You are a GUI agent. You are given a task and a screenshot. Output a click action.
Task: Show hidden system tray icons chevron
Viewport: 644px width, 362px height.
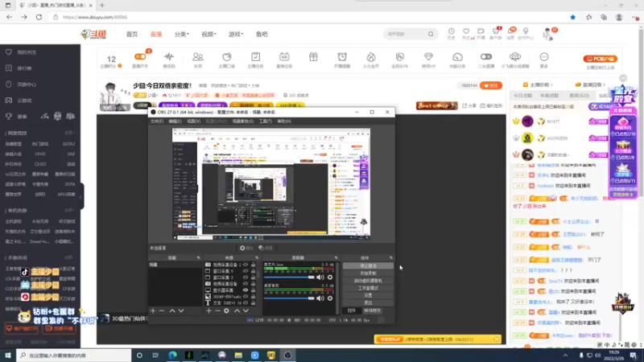565,356
